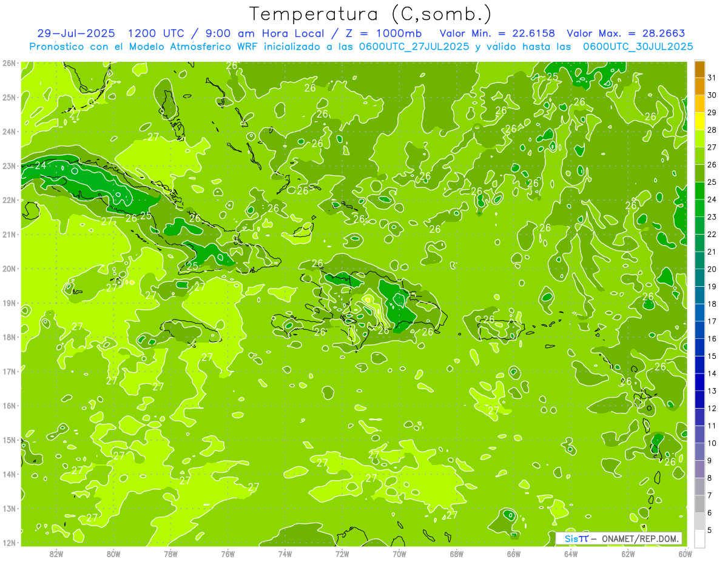Click the legend value 25
This screenshot has height=562, width=728.
pos(712,182)
